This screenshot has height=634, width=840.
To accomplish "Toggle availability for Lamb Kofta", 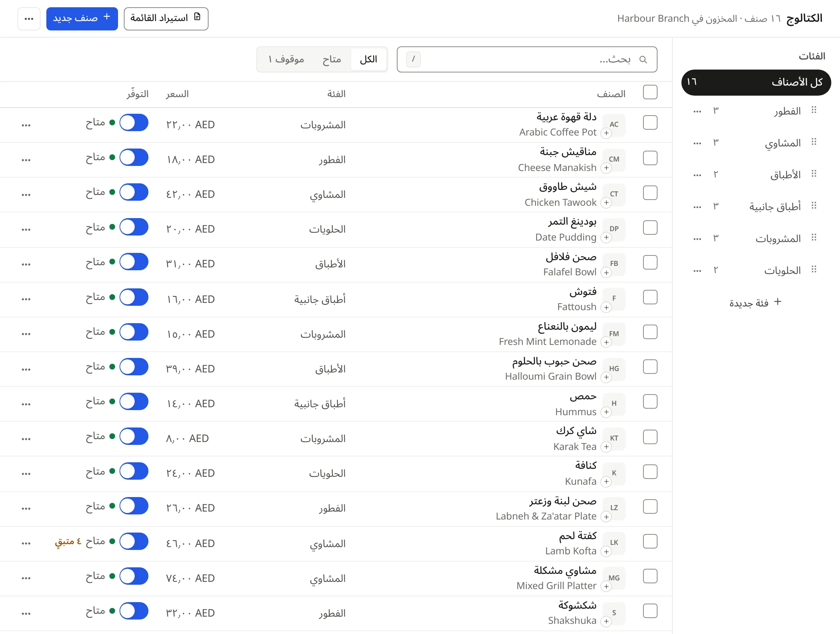I will (x=134, y=542).
